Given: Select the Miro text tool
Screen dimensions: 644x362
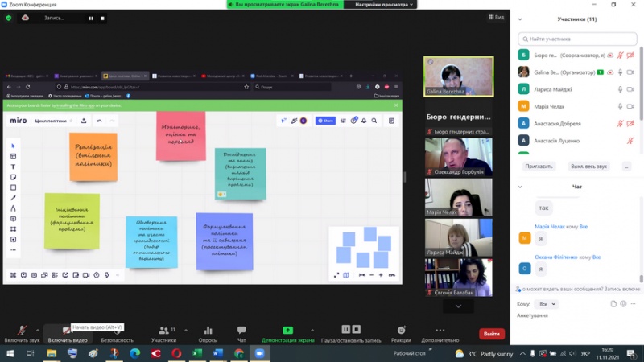Looking at the screenshot, I should (13, 167).
